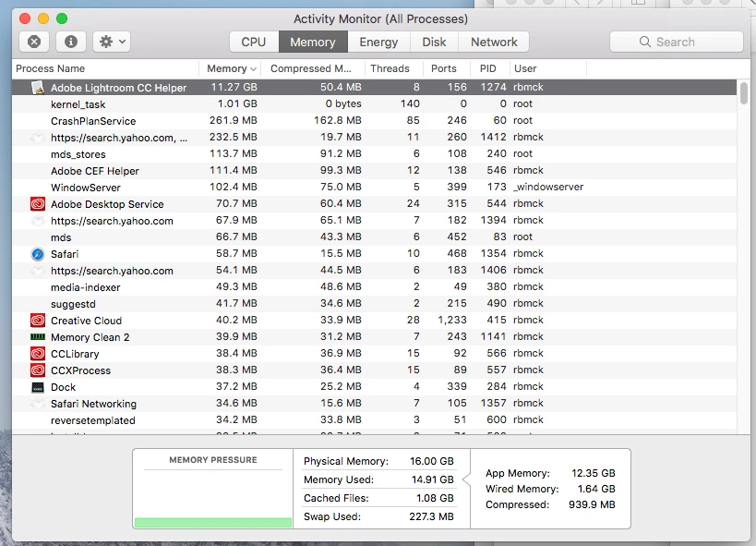Sort by PID column header
This screenshot has height=546, width=756.
(489, 68)
